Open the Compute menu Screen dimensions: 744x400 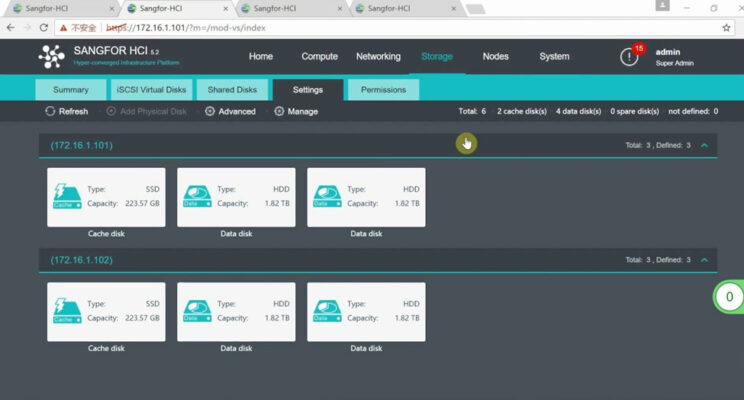320,56
